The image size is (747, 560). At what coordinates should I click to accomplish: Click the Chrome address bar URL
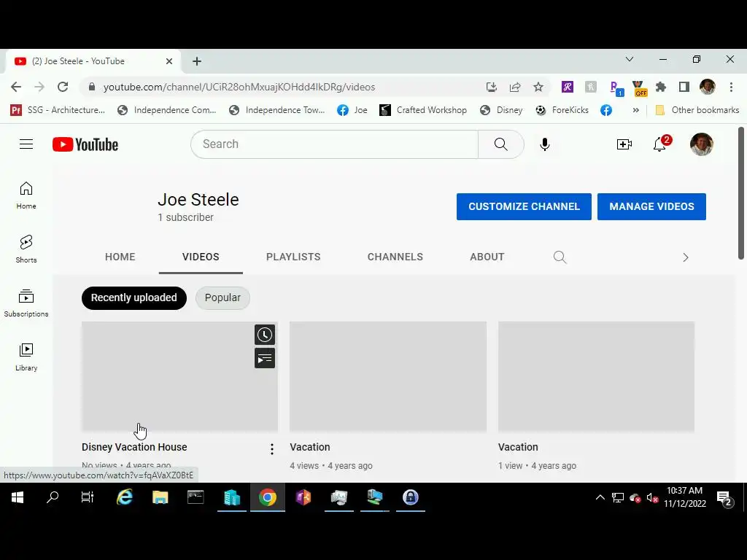(239, 87)
